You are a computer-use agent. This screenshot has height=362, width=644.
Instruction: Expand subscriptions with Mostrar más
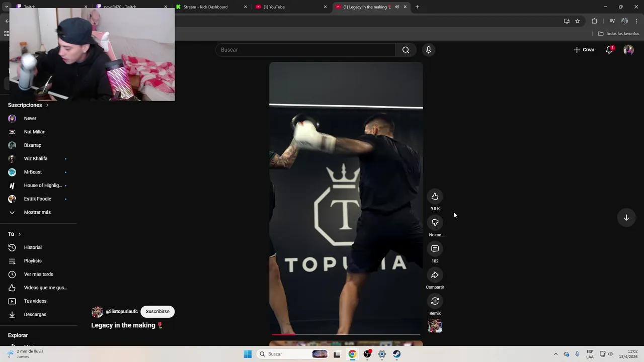click(38, 212)
